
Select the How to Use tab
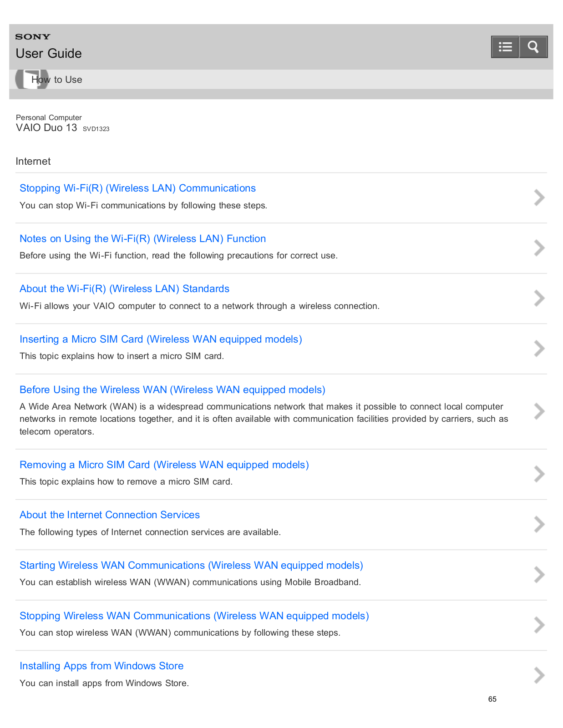[57, 80]
